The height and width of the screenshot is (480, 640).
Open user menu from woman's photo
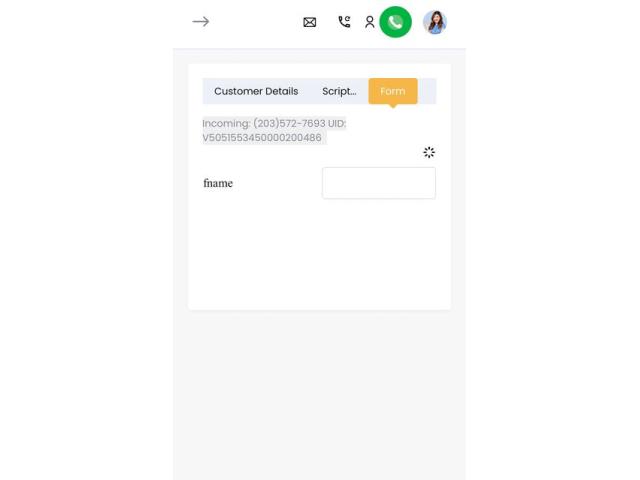pyautogui.click(x=435, y=22)
